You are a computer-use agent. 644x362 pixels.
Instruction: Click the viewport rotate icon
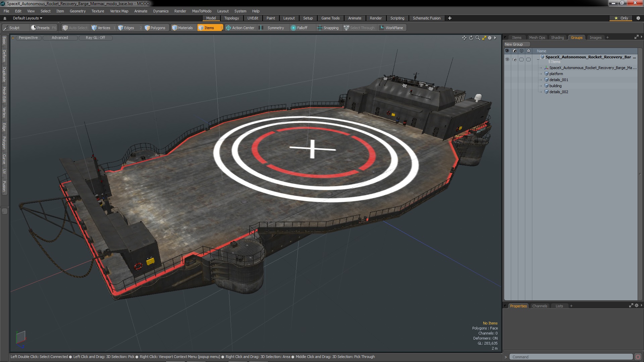pos(471,38)
